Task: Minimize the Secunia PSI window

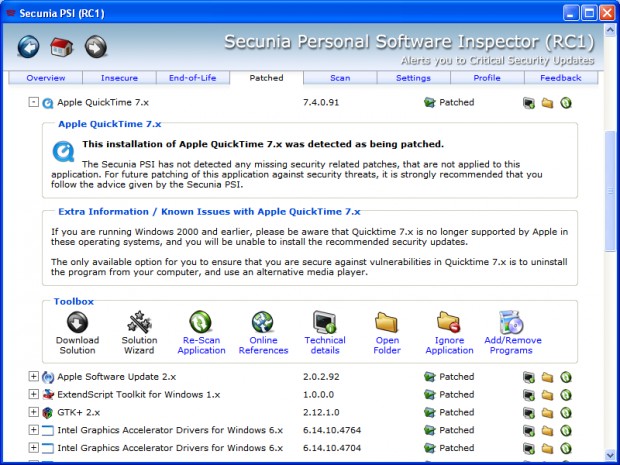Action: click(570, 13)
